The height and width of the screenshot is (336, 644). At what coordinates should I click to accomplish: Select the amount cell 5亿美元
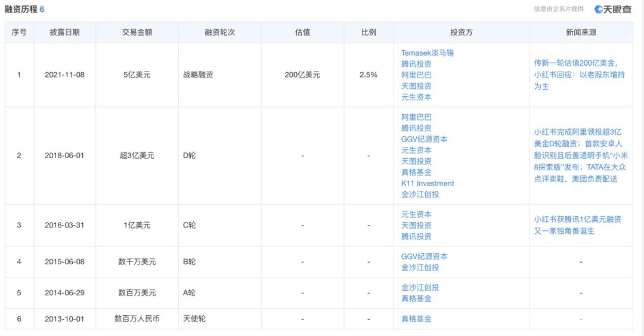click(x=137, y=75)
